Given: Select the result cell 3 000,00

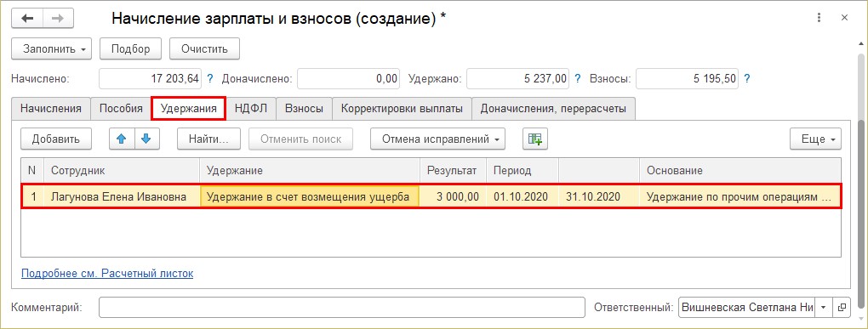Looking at the screenshot, I should coord(454,196).
